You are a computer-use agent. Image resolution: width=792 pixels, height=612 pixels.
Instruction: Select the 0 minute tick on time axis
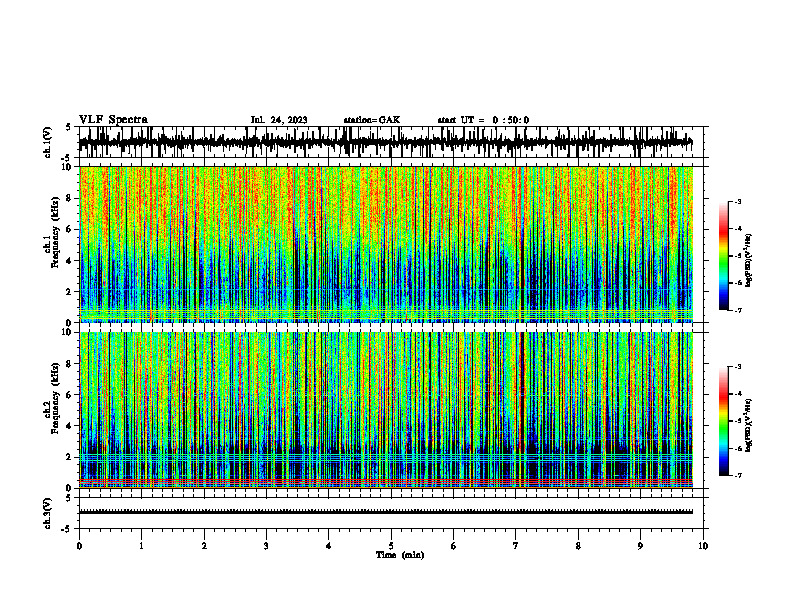[79, 546]
